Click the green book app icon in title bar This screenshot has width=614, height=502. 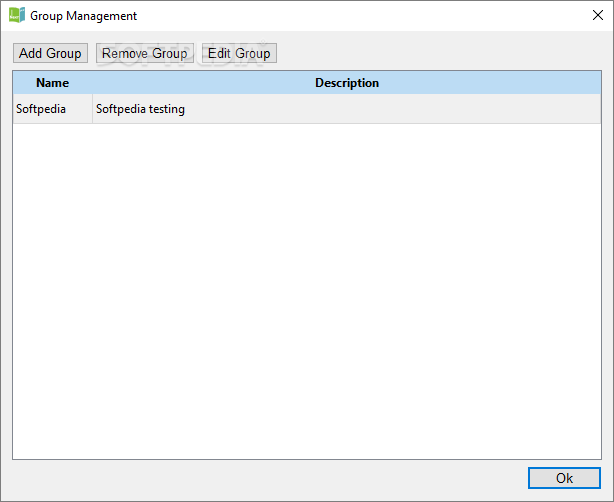pyautogui.click(x=16, y=16)
